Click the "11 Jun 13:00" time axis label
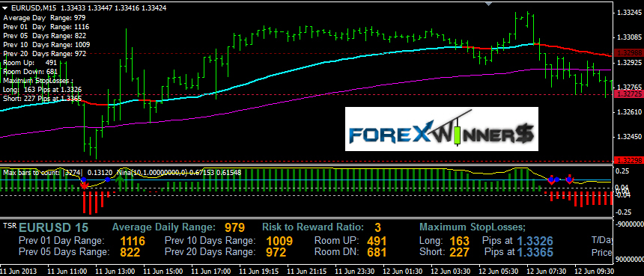 point(115,272)
